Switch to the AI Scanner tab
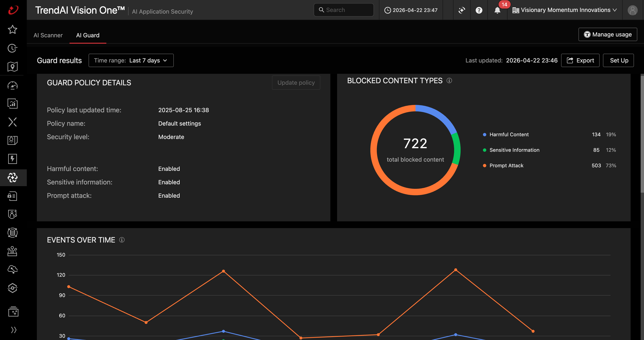Image resolution: width=644 pixels, height=340 pixels. (x=48, y=35)
